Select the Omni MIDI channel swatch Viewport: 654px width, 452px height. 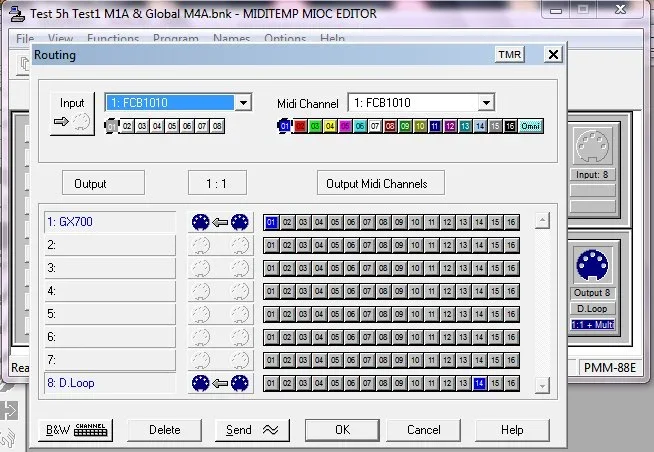(x=531, y=126)
